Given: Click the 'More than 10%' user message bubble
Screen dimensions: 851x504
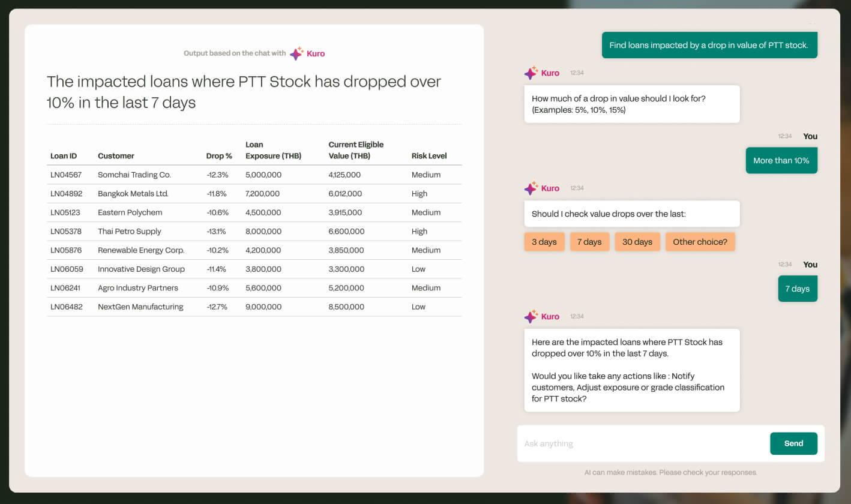Looking at the screenshot, I should pyautogui.click(x=781, y=161).
